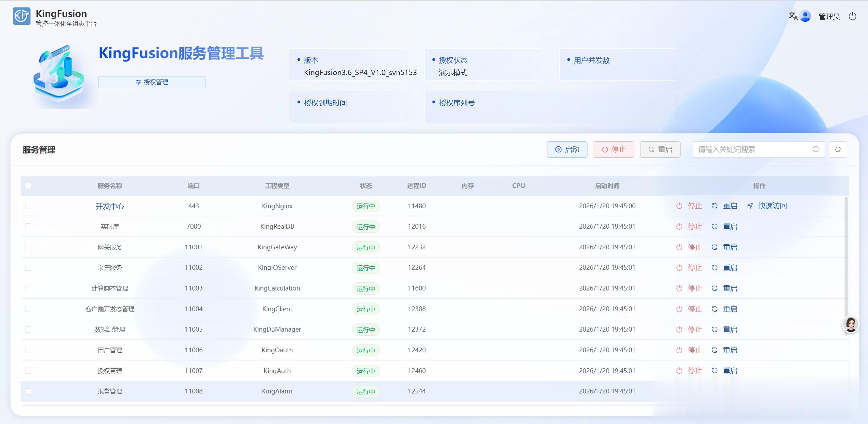Click the KingFusion logo icon
The width and height of the screenshot is (868, 424).
[x=22, y=16]
